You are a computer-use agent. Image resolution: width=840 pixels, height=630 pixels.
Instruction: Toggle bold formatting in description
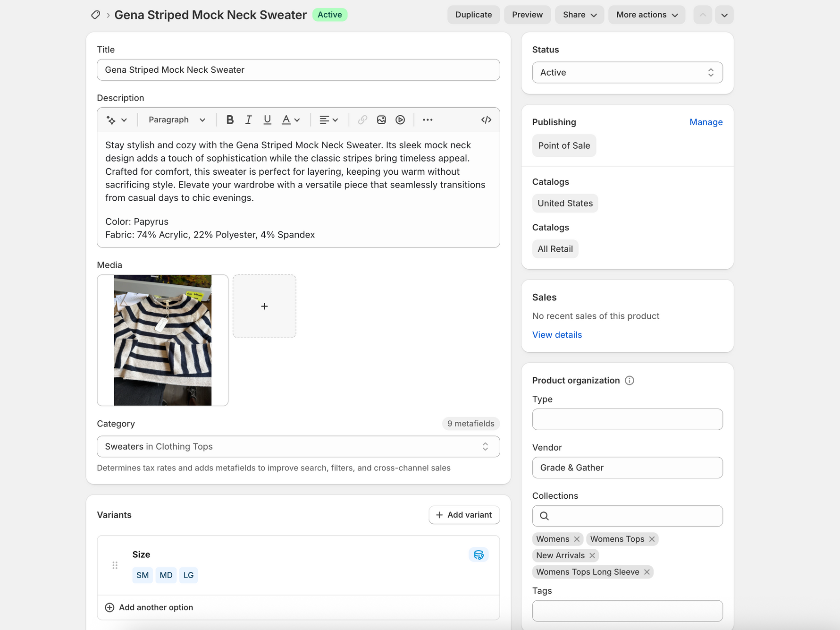click(x=230, y=120)
